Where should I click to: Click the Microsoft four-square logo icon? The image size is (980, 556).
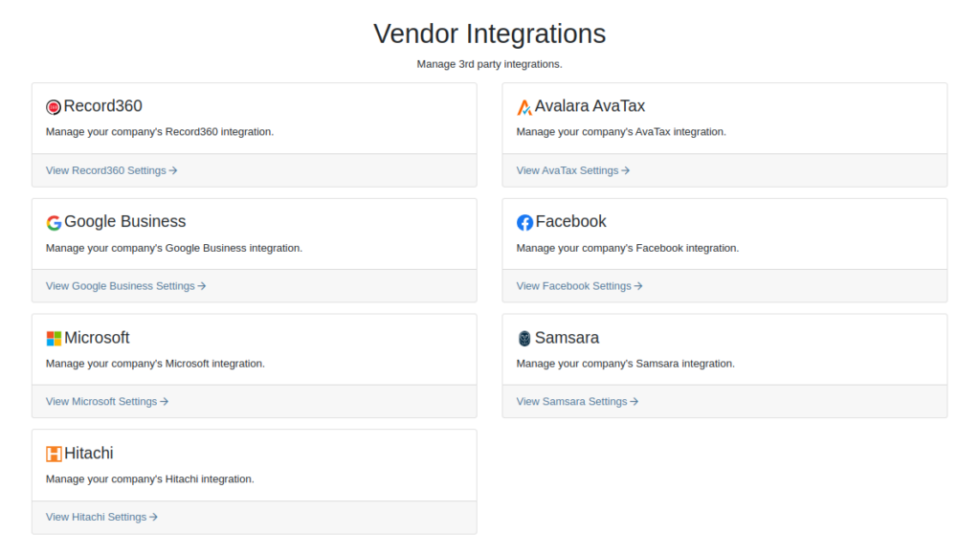point(54,339)
